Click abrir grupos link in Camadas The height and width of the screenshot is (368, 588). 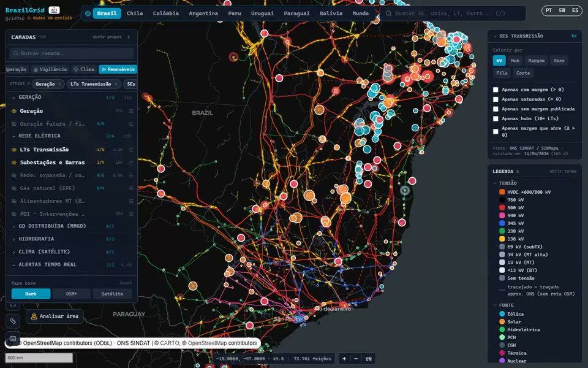point(107,37)
